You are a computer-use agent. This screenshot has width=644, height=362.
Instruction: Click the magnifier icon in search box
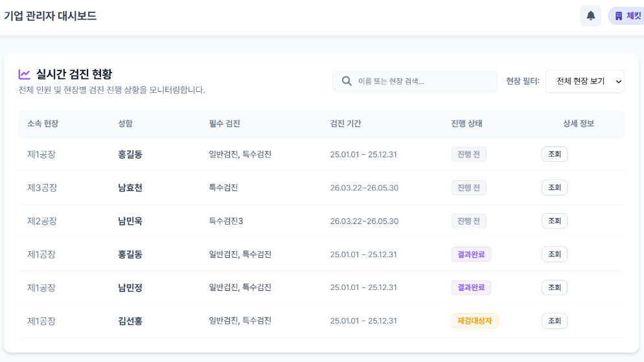click(347, 81)
